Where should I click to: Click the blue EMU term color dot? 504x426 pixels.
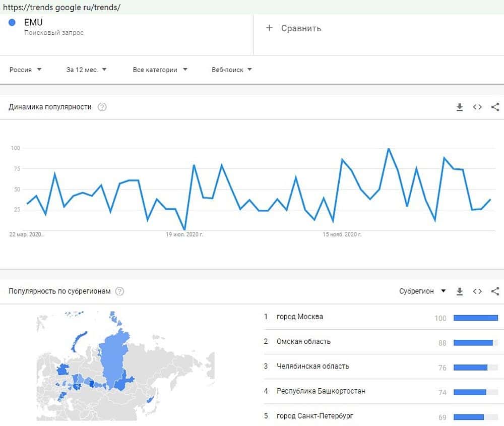(13, 23)
